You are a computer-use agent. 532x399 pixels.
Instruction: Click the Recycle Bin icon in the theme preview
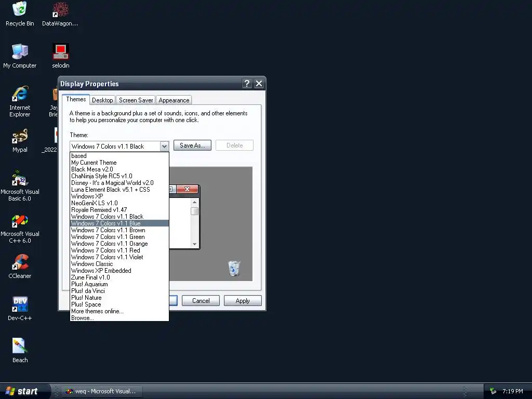coord(234,268)
